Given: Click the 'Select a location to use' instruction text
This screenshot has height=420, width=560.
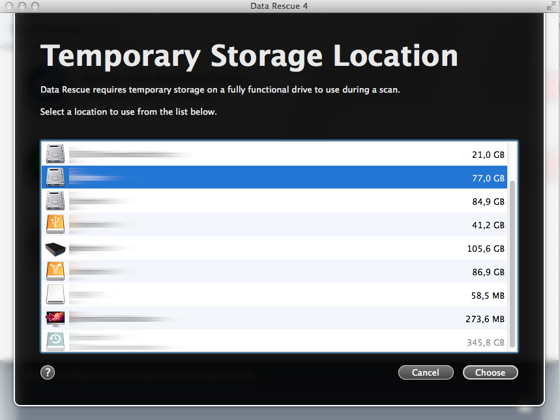Looking at the screenshot, I should [128, 112].
